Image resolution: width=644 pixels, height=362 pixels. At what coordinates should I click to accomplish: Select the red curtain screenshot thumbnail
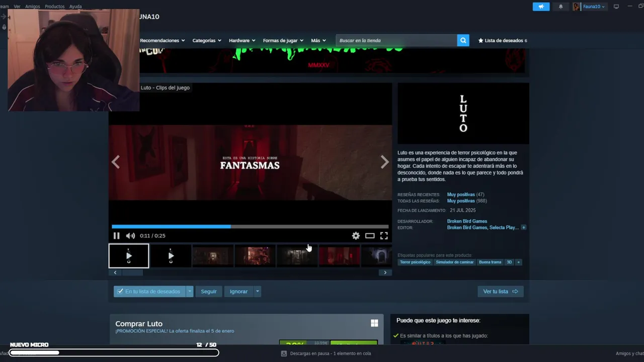340,256
